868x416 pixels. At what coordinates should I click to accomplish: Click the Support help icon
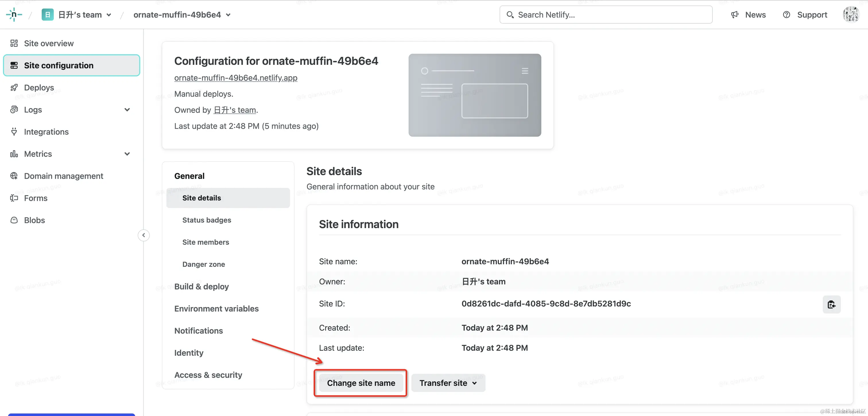(x=786, y=14)
